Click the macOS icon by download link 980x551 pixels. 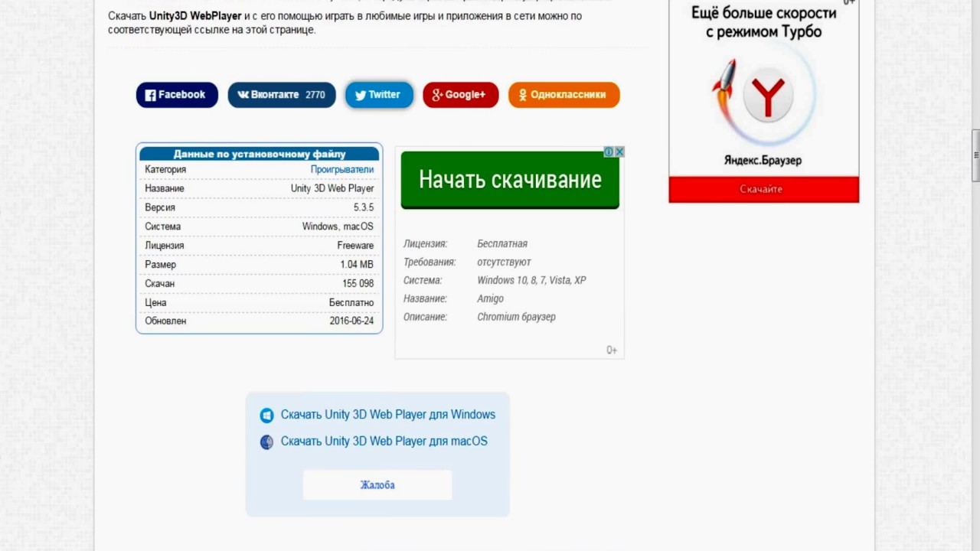click(266, 442)
